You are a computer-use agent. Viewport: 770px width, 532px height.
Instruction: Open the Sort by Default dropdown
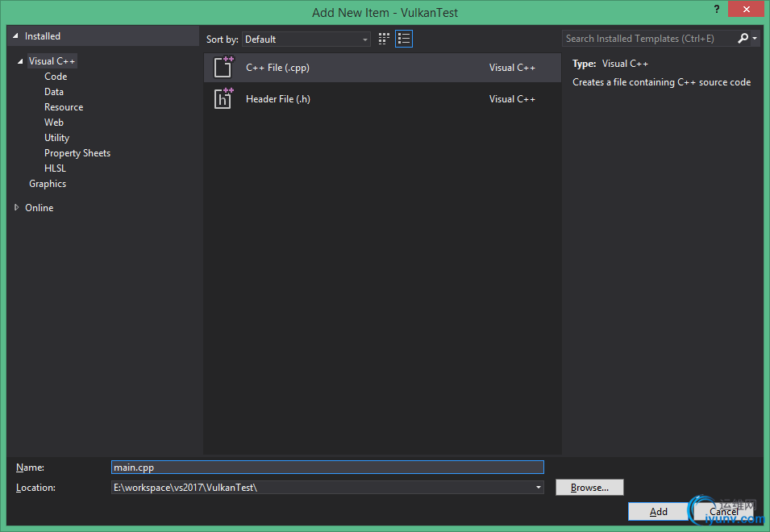(x=306, y=39)
